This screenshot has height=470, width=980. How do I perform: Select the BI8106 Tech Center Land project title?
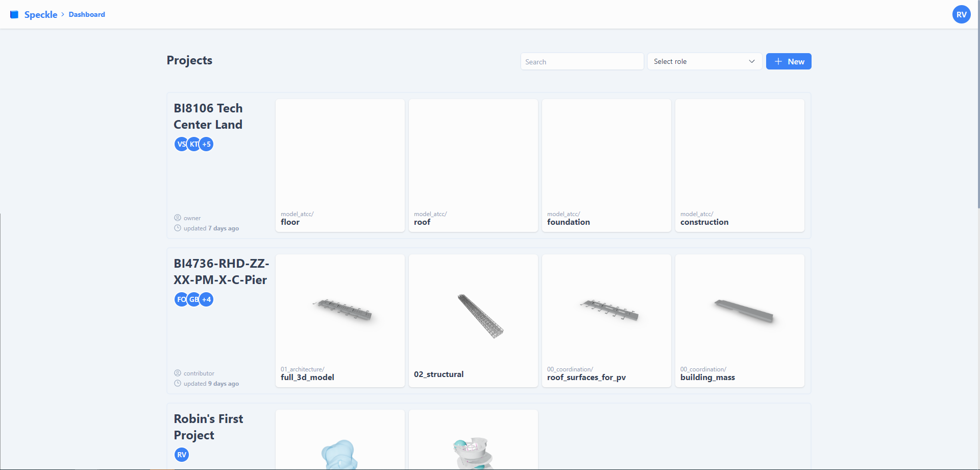tap(208, 116)
